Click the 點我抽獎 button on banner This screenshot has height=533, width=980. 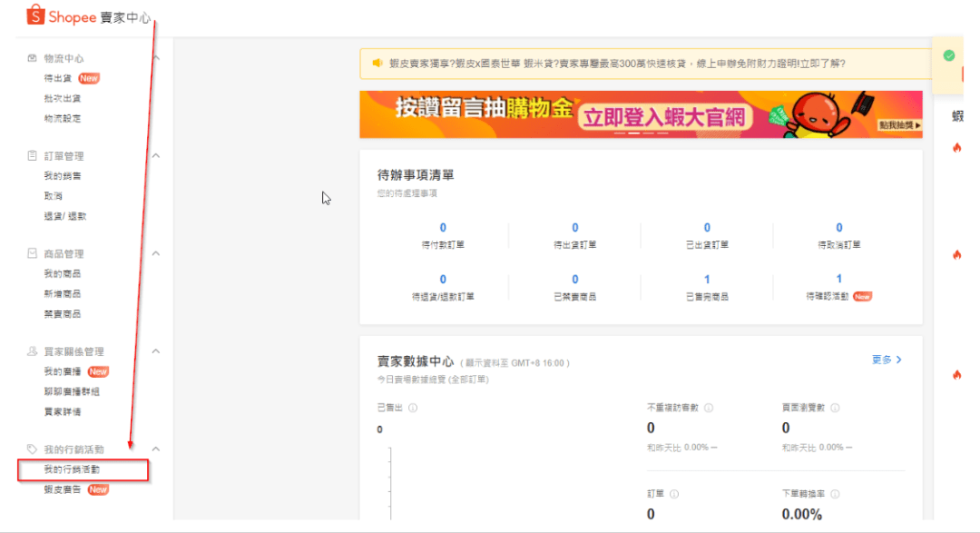[x=899, y=125]
